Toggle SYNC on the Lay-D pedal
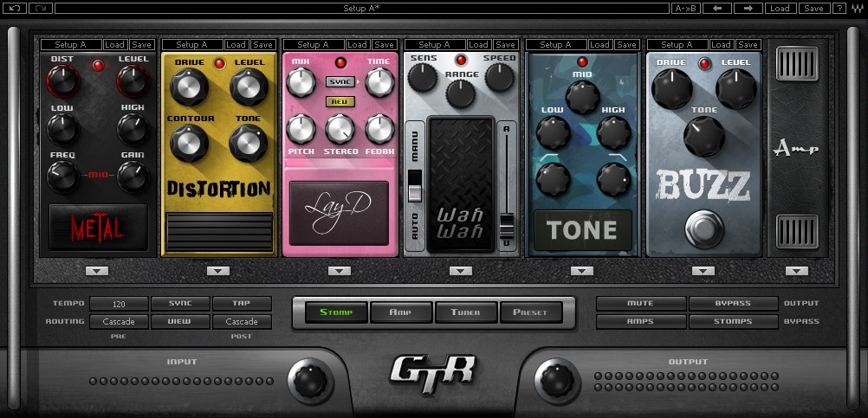This screenshot has height=418, width=868. point(340,82)
